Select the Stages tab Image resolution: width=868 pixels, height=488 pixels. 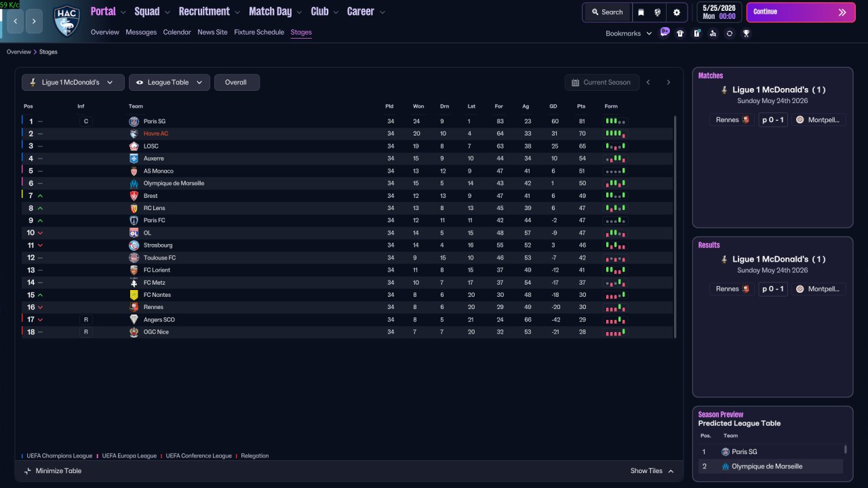[301, 32]
